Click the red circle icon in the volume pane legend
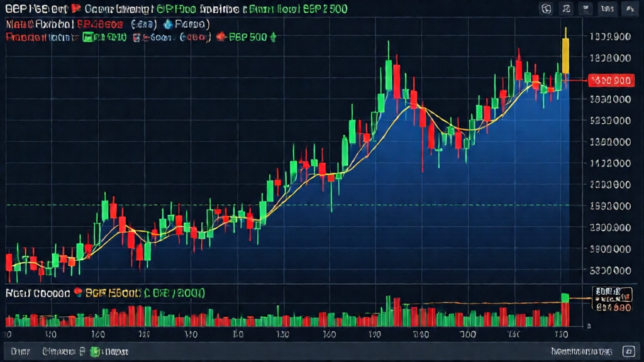Image resolution: width=644 pixels, height=362 pixels. point(78,293)
